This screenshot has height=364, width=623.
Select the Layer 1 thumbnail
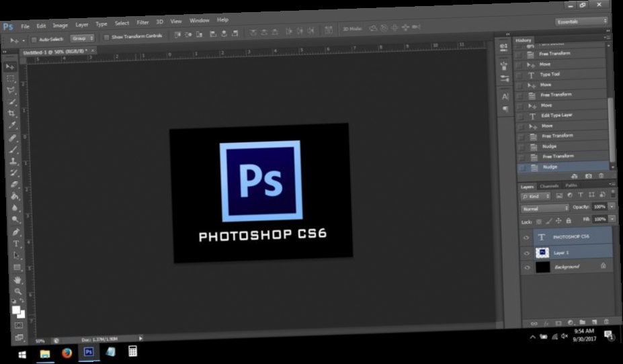[x=542, y=253]
